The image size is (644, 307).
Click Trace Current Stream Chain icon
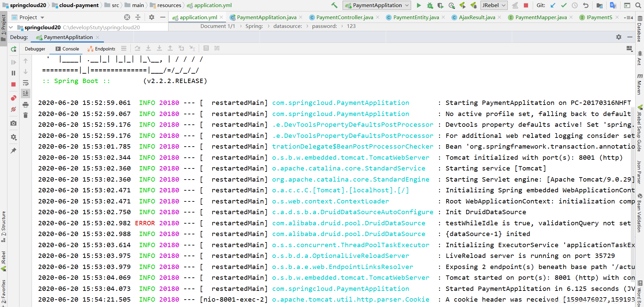pyautogui.click(x=217, y=48)
